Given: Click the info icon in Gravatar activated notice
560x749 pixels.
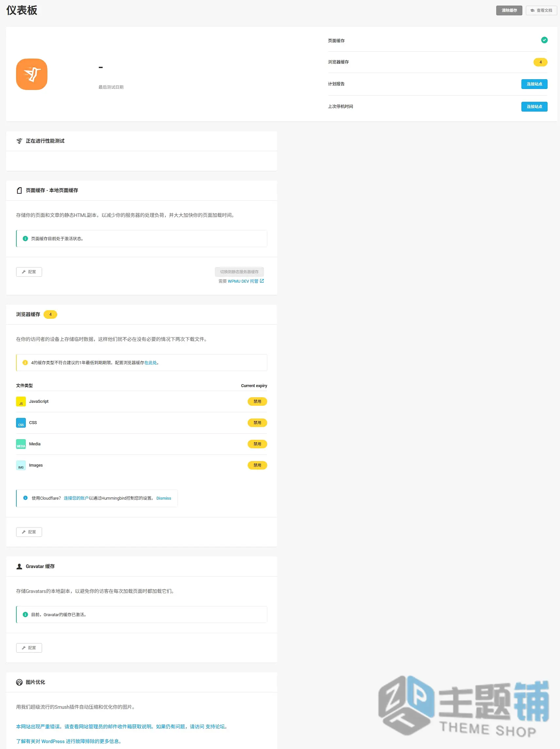Looking at the screenshot, I should click(x=25, y=614).
